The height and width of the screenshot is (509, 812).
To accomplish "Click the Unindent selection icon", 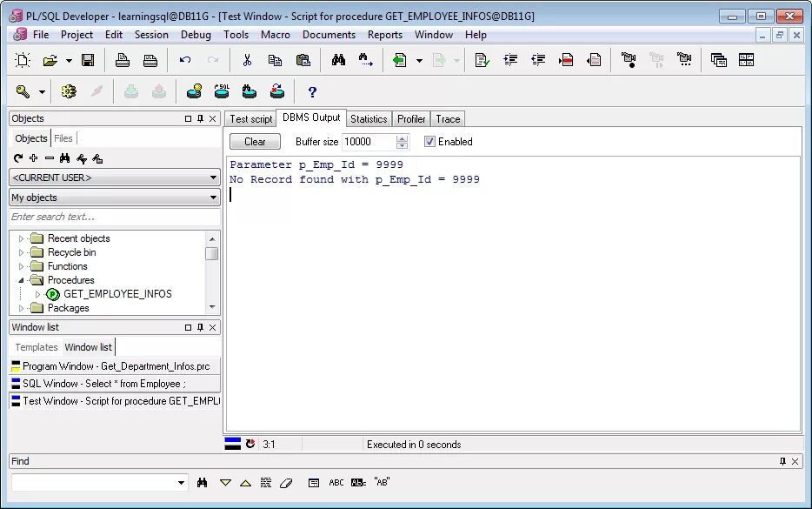I will 538,60.
